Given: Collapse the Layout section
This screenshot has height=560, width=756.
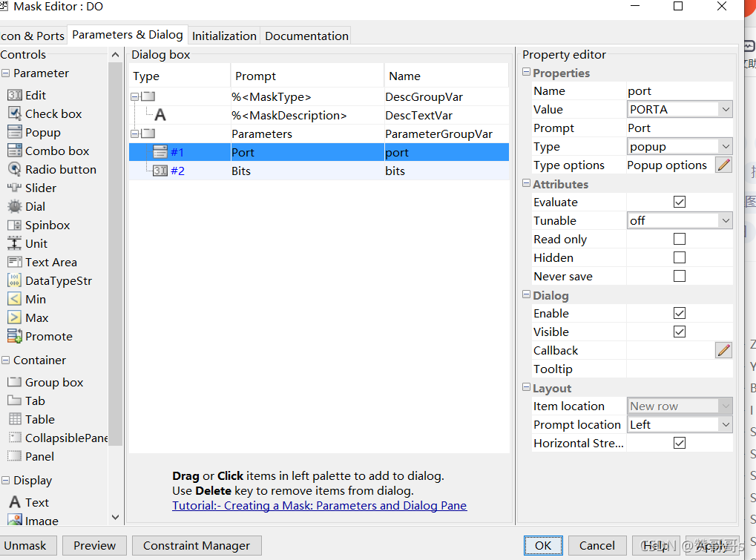Looking at the screenshot, I should [x=527, y=387].
